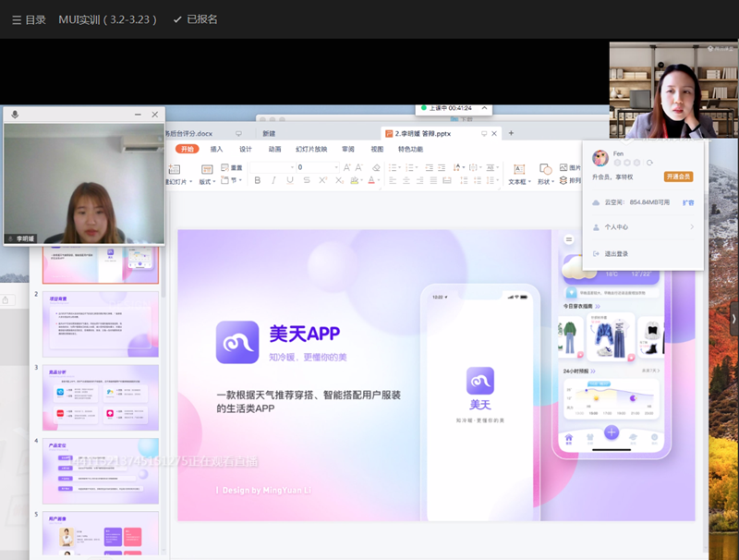Apply subscript formatting
The width and height of the screenshot is (739, 560).
(339, 180)
